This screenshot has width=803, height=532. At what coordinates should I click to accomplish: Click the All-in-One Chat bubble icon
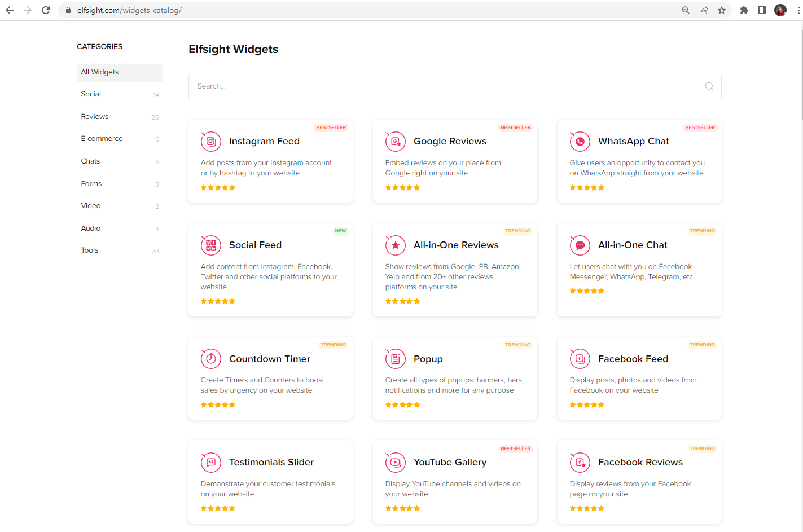580,245
